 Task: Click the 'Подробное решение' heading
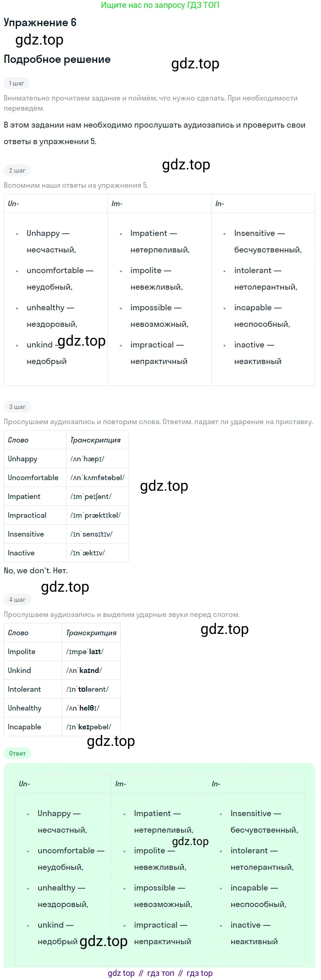pyautogui.click(x=57, y=59)
